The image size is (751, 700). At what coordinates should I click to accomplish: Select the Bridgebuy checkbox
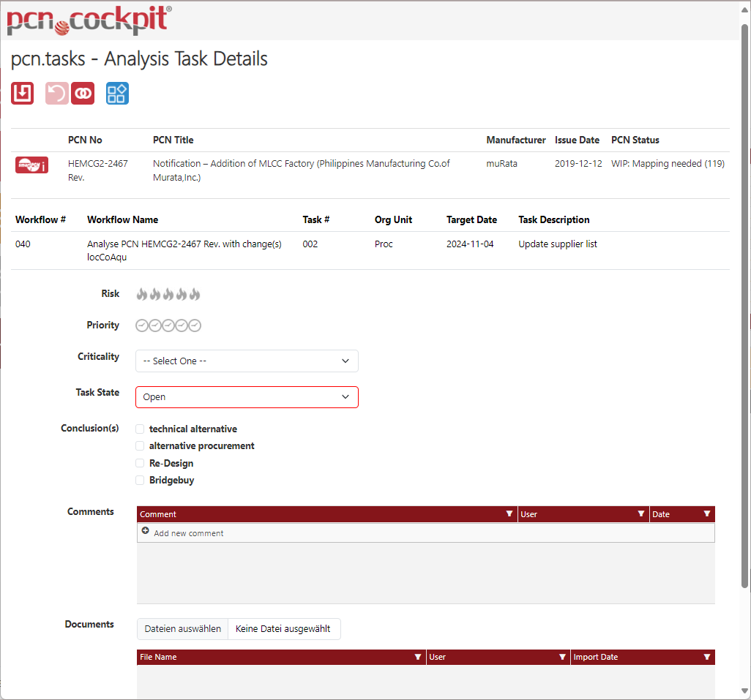(x=140, y=481)
